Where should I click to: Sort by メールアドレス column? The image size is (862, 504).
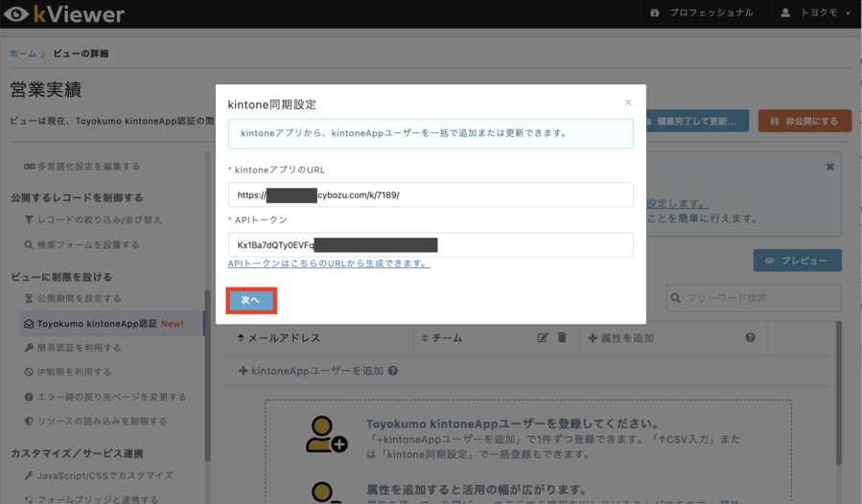(279, 338)
